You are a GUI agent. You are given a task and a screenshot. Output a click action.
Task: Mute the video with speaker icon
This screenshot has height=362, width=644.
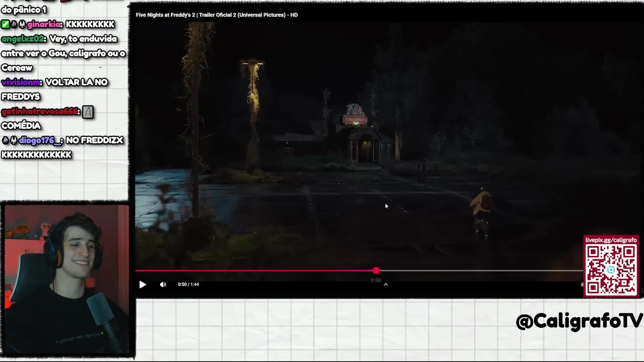[163, 285]
